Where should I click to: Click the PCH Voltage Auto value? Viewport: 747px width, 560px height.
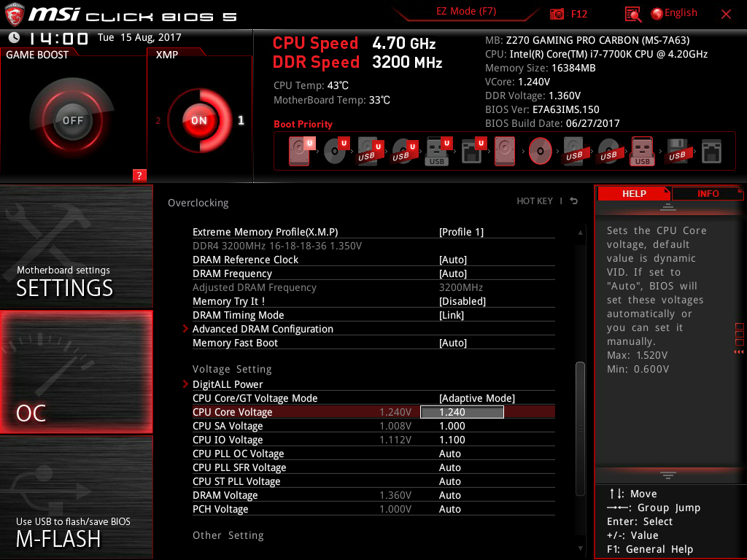(449, 509)
